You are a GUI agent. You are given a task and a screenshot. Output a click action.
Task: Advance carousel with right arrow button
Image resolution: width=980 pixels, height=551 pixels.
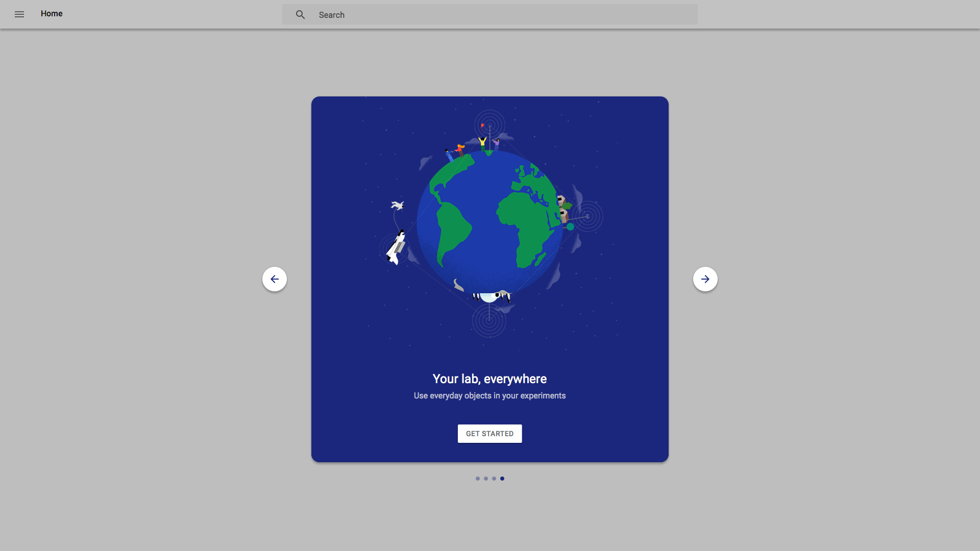705,279
